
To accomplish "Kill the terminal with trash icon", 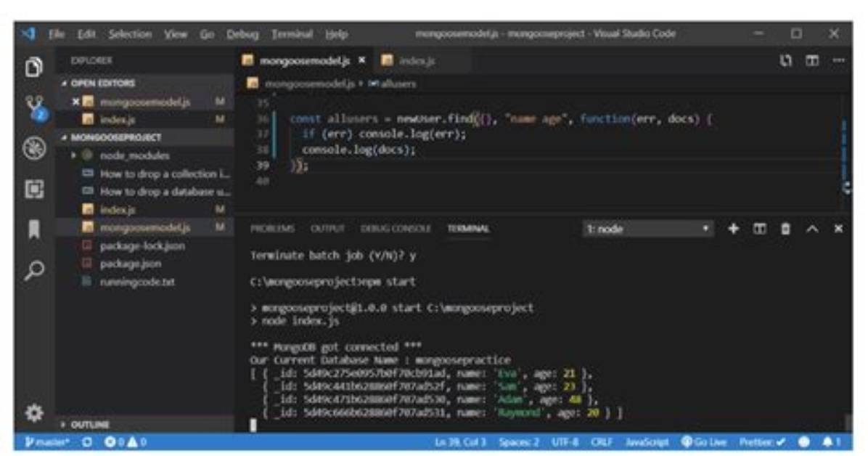I will pyautogui.click(x=785, y=228).
